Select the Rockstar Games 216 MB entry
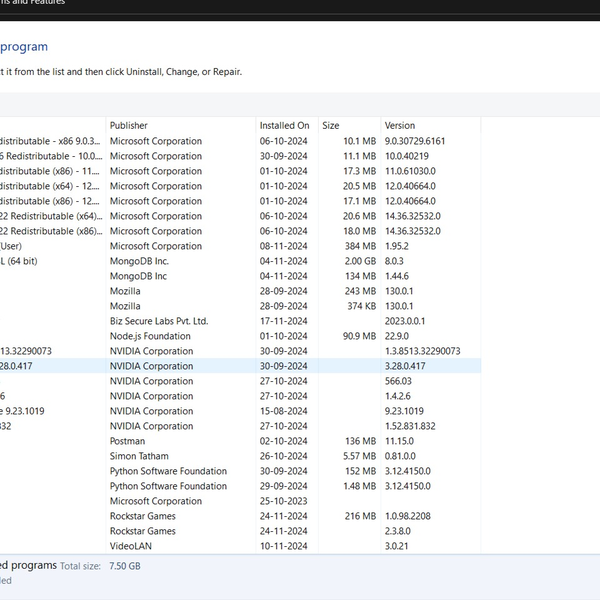The width and height of the screenshot is (600, 600). click(142, 516)
